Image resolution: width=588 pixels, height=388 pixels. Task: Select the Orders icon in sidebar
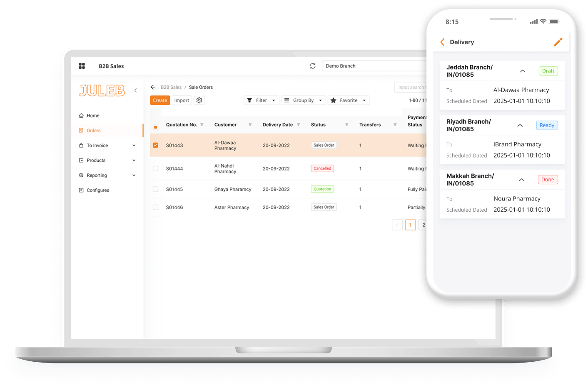pyautogui.click(x=81, y=130)
